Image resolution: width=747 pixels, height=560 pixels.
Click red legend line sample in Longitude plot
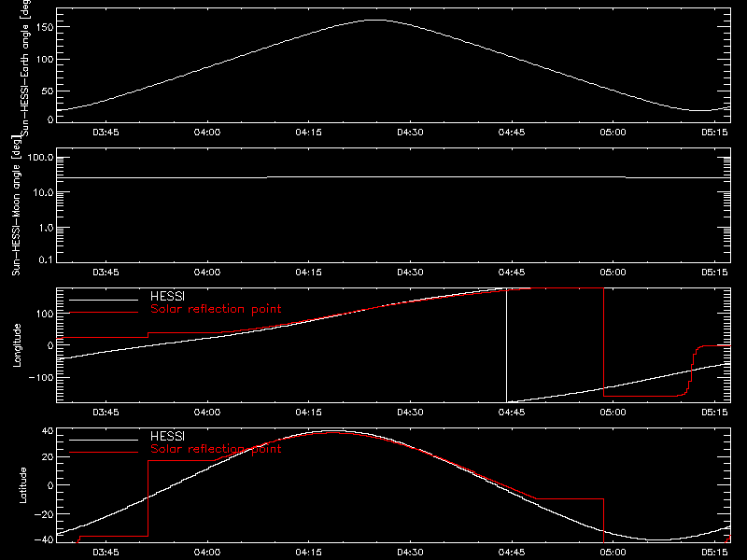[104, 313]
